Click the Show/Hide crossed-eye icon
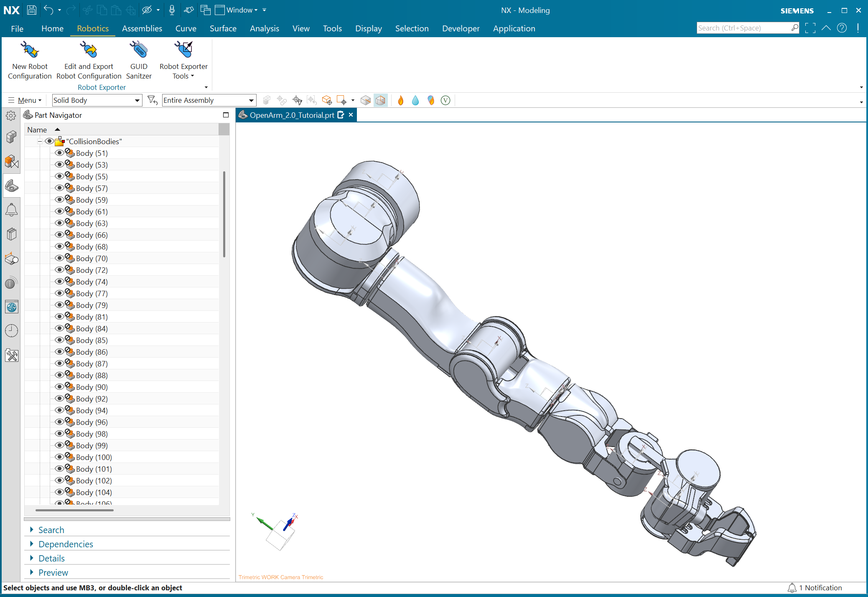The height and width of the screenshot is (597, 868). tap(147, 10)
